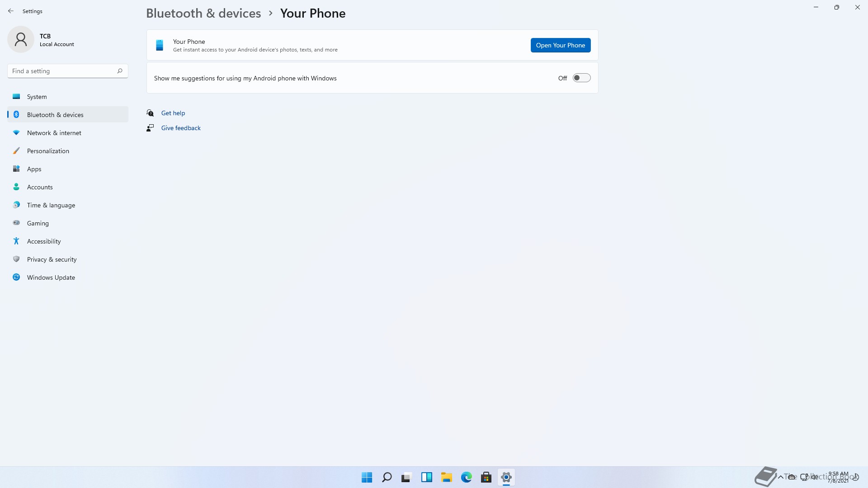Image resolution: width=868 pixels, height=488 pixels.
Task: Click the Privacy shield icon
Action: click(x=16, y=259)
